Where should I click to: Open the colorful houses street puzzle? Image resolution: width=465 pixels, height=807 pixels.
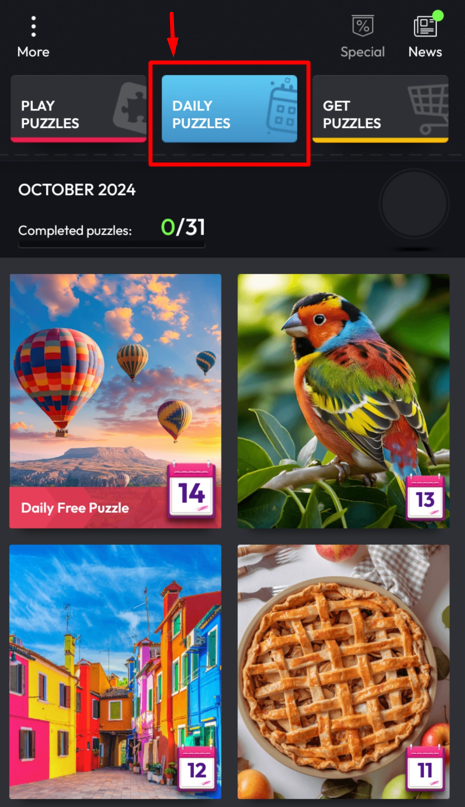click(115, 672)
